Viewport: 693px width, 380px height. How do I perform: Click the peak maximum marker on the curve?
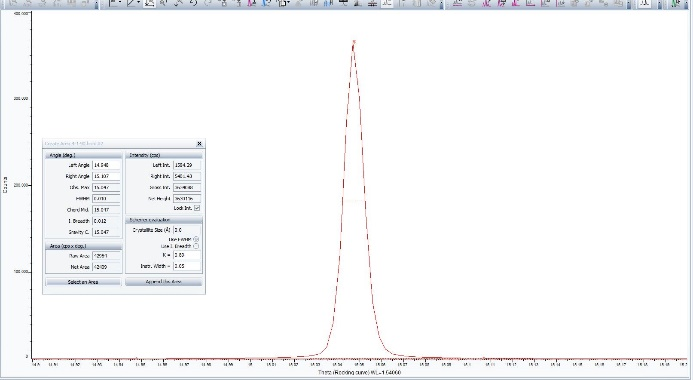click(x=354, y=42)
